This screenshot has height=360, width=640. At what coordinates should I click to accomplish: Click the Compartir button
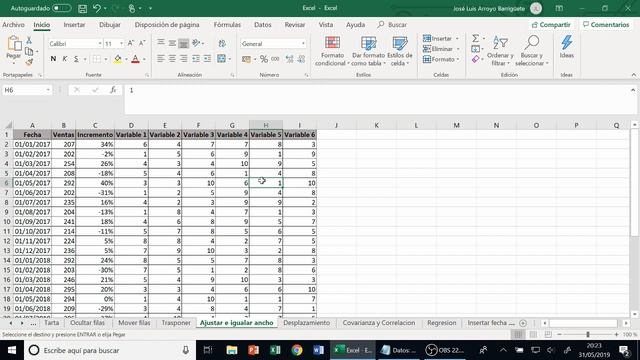click(551, 25)
